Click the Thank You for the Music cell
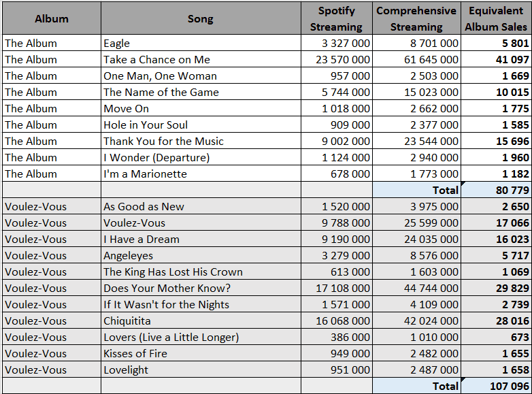 click(x=201, y=141)
